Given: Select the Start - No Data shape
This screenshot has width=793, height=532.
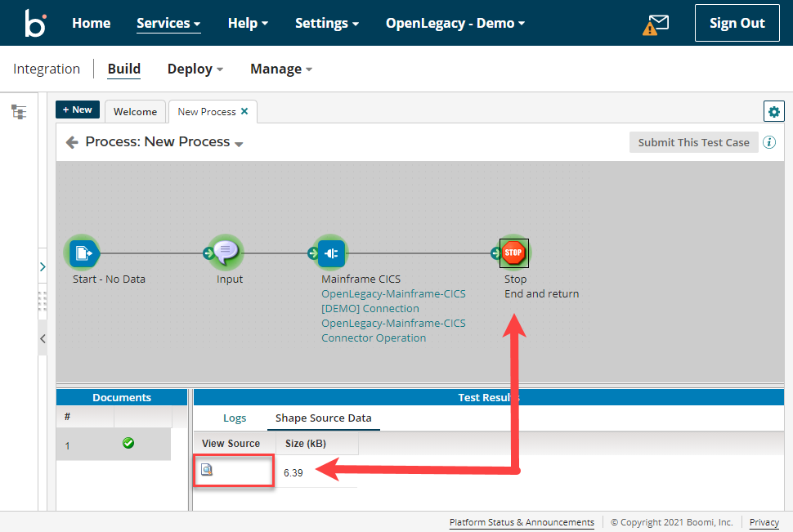Looking at the screenshot, I should coord(83,253).
